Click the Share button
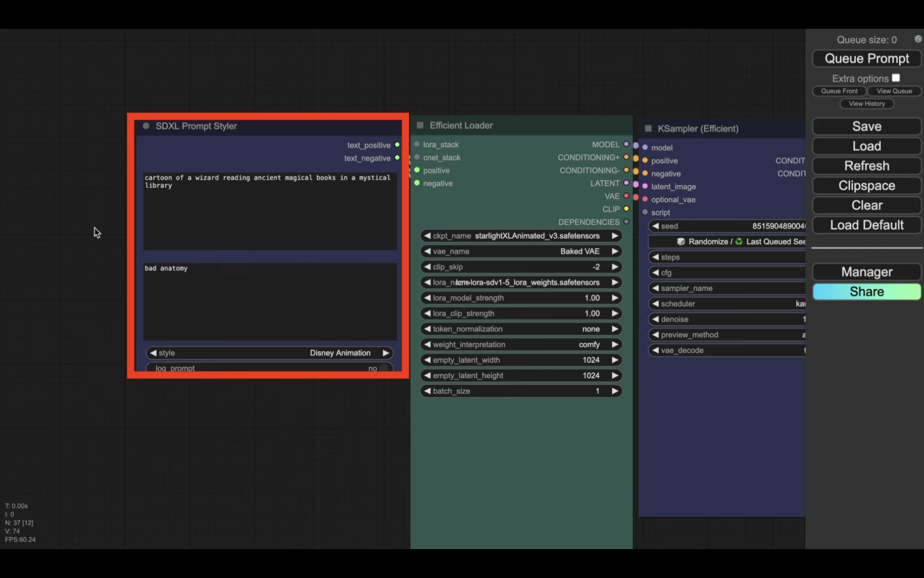Viewport: 924px width, 578px height. [x=867, y=292]
